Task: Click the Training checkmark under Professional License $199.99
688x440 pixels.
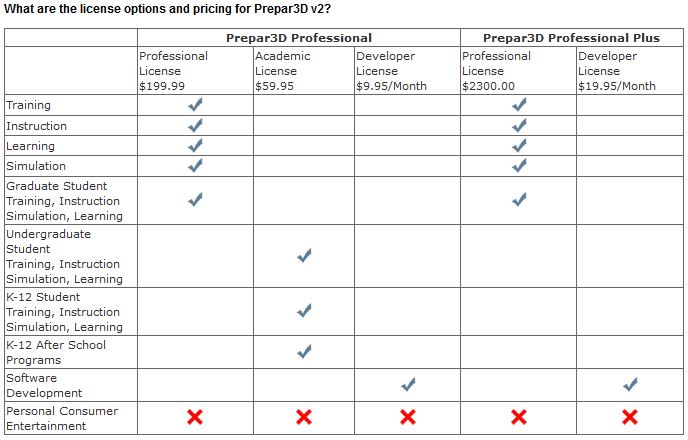Action: pos(195,105)
